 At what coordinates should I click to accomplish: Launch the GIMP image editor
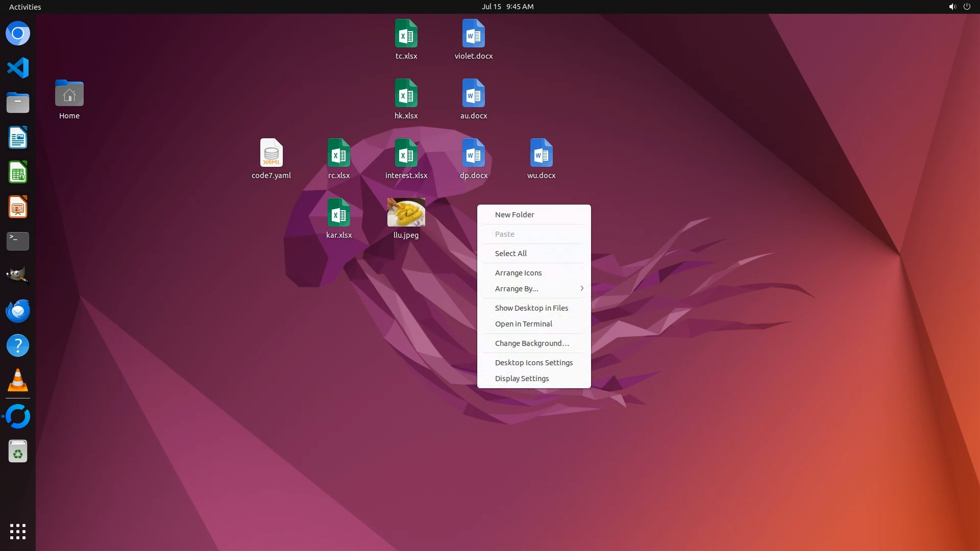18,275
